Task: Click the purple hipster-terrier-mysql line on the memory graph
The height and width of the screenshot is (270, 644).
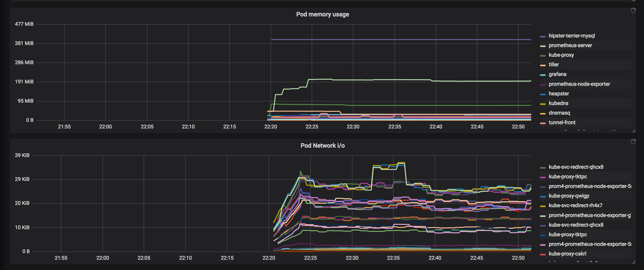Action: 400,40
